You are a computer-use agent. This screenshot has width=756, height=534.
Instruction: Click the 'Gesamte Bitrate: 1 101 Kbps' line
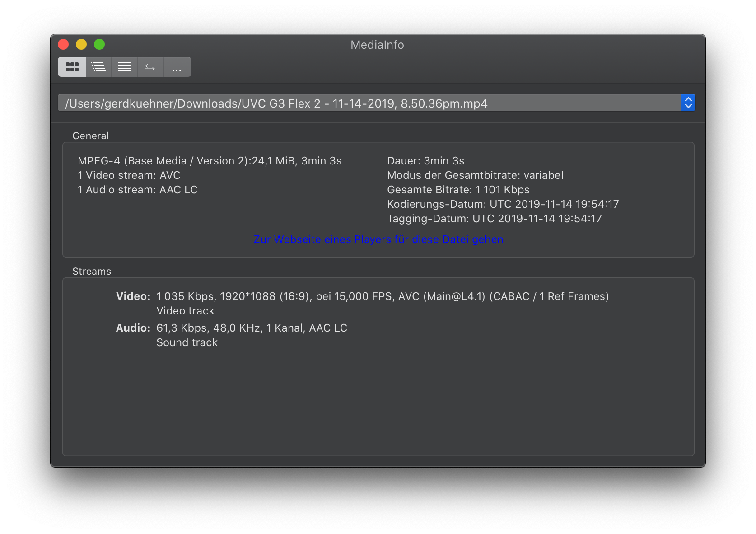458,190
